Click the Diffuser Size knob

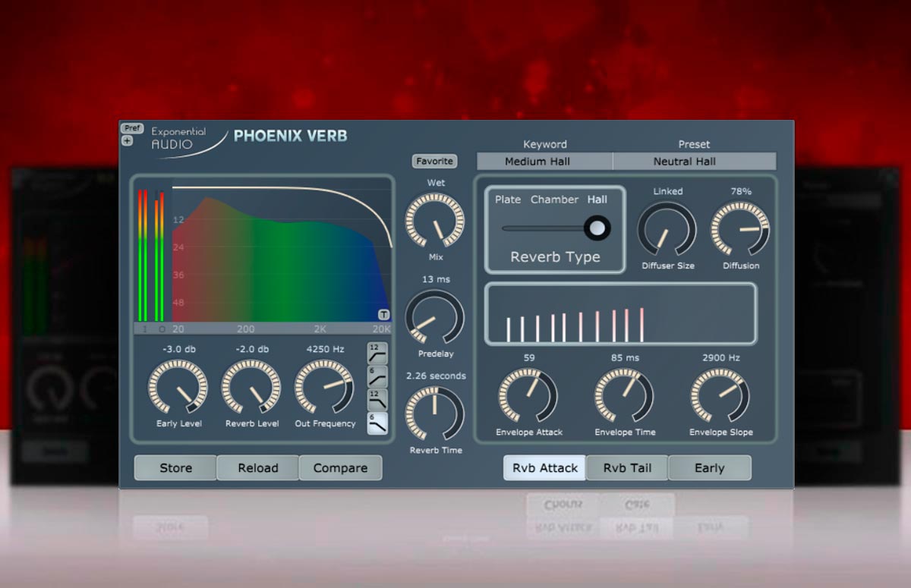(667, 229)
